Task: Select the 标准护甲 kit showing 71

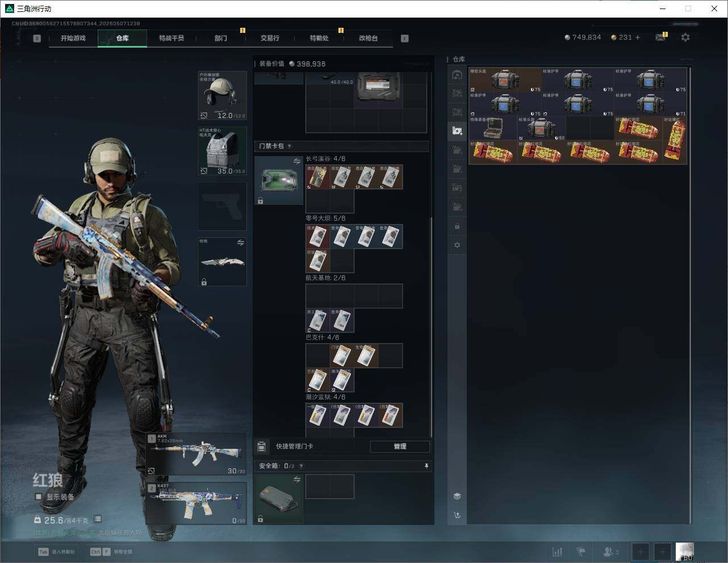Action: coord(650,104)
